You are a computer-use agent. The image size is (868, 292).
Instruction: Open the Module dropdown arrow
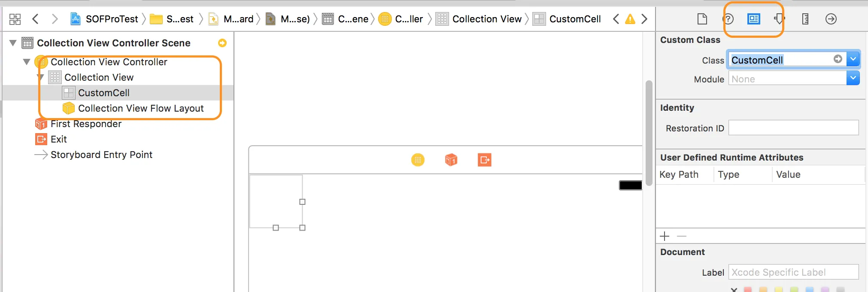click(853, 78)
